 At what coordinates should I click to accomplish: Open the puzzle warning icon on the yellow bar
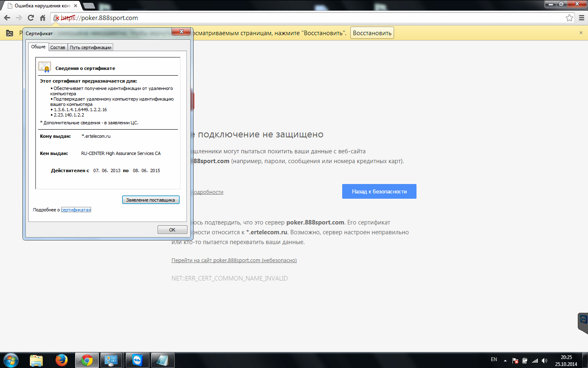coord(9,33)
